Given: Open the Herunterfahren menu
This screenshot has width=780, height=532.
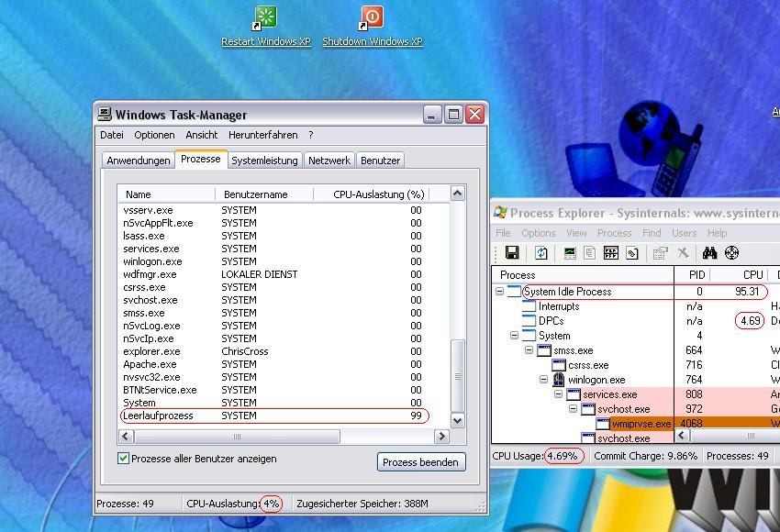Looking at the screenshot, I should [x=262, y=135].
